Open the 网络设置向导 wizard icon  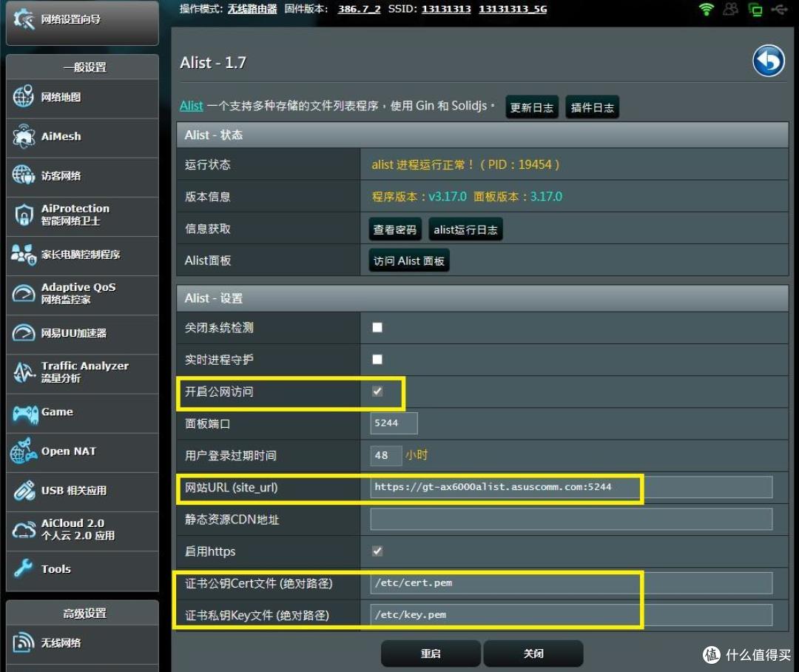click(24, 19)
